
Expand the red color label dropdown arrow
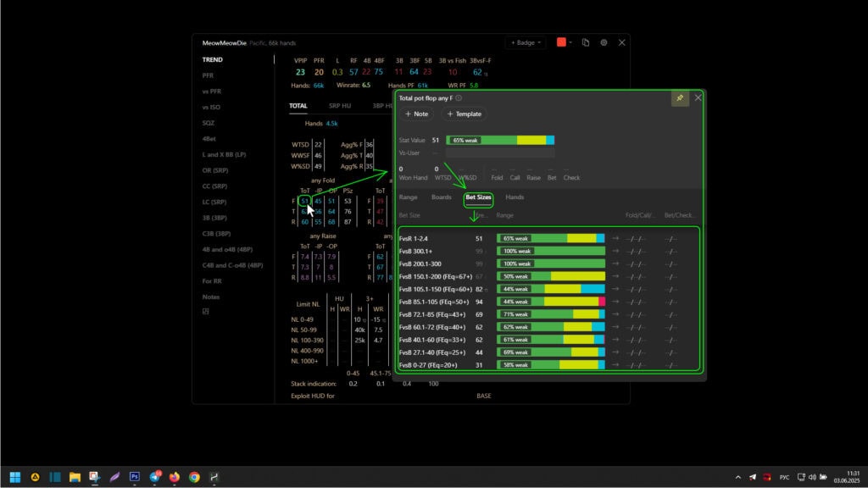click(x=570, y=42)
